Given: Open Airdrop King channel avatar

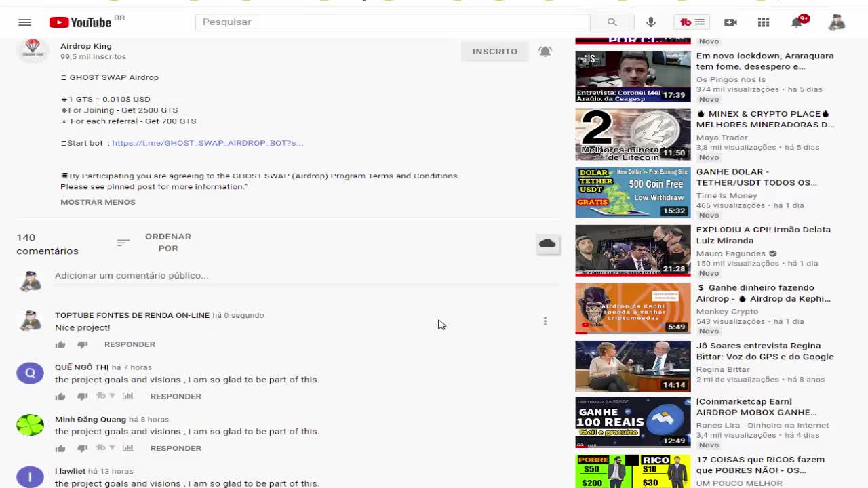Looking at the screenshot, I should pyautogui.click(x=33, y=49).
